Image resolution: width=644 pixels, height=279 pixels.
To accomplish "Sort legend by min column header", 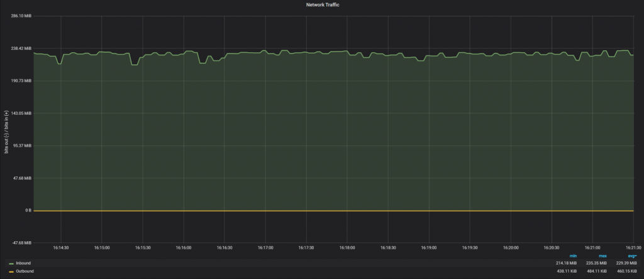I will pyautogui.click(x=573, y=256).
